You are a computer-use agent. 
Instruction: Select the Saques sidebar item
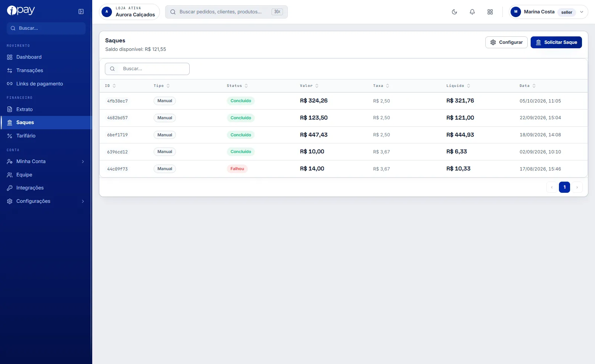(x=46, y=123)
